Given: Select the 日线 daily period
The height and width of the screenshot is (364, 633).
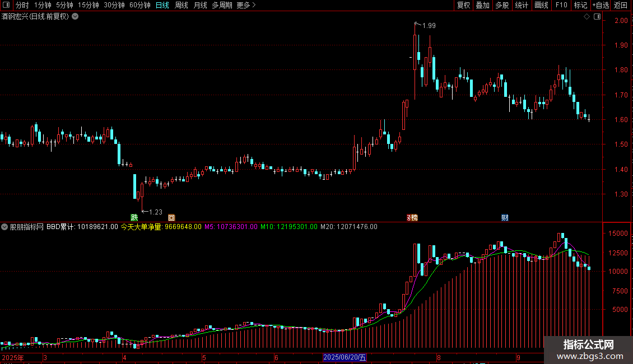Looking at the screenshot, I should pos(162,5).
